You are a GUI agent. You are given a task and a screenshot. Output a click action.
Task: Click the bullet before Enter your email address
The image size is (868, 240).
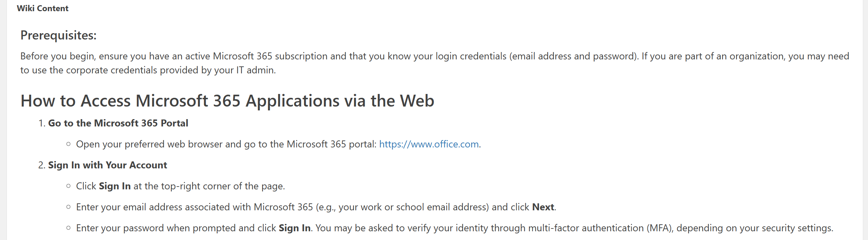click(68, 207)
